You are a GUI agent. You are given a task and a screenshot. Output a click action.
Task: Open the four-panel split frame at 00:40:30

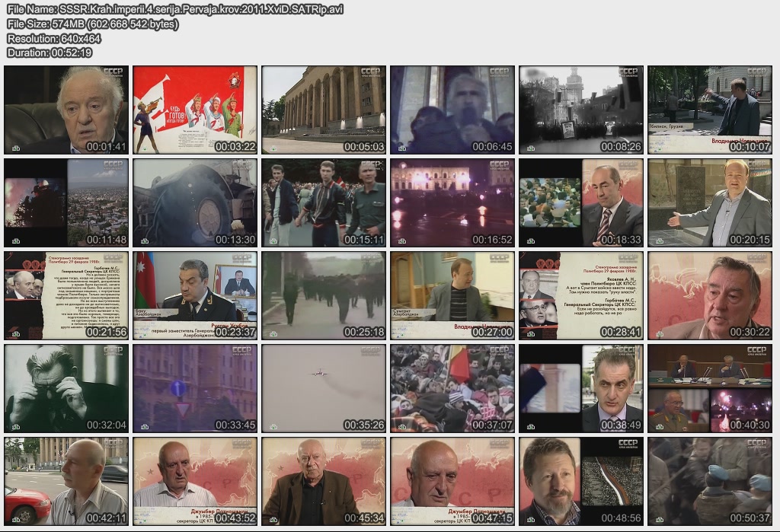coord(710,388)
